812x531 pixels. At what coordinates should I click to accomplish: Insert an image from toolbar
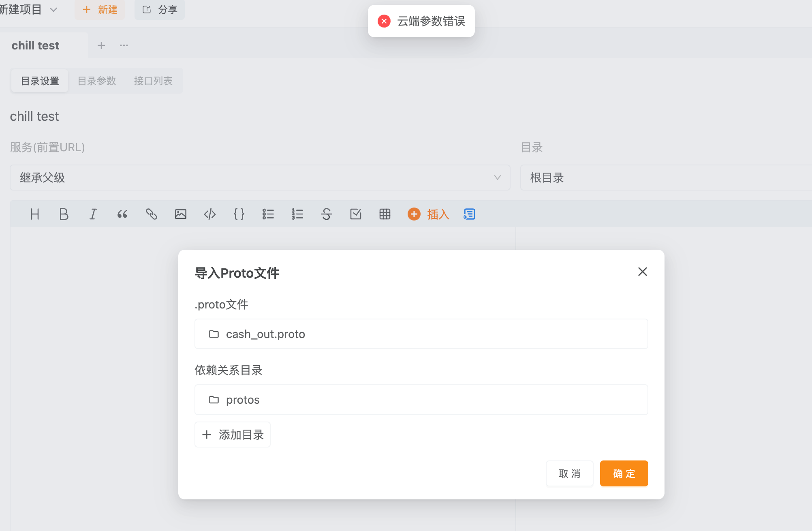tap(181, 214)
